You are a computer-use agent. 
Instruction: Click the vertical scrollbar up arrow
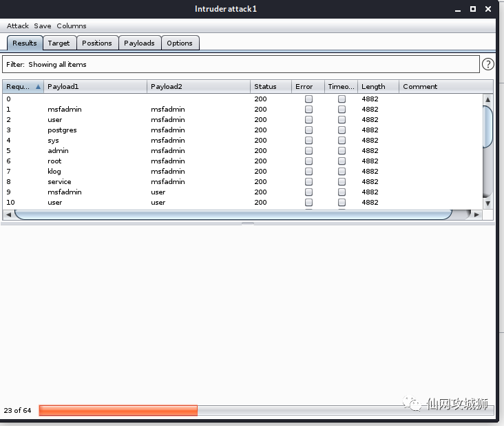(487, 99)
